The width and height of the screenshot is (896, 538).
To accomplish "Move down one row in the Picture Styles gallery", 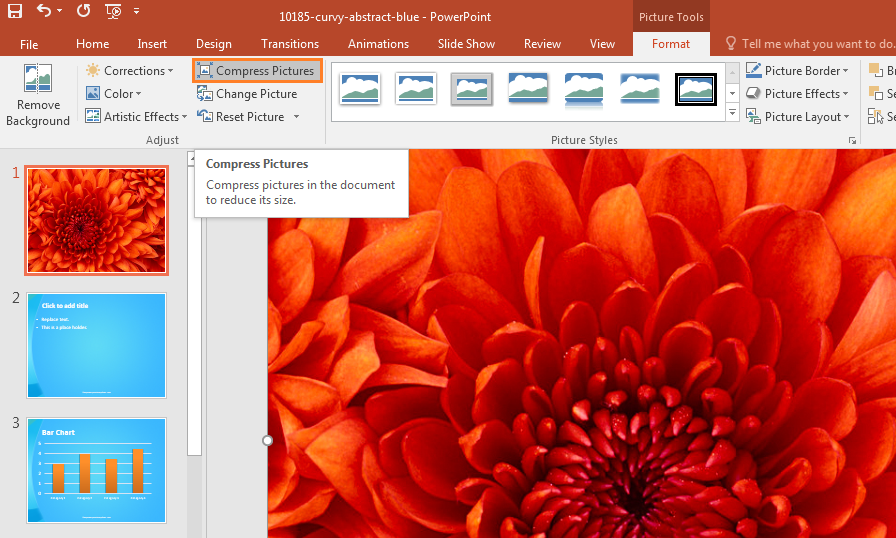I will [733, 93].
